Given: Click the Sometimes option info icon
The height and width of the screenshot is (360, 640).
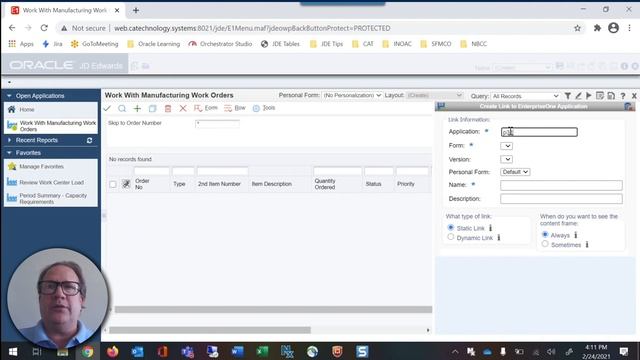Looking at the screenshot, I should coord(587,244).
